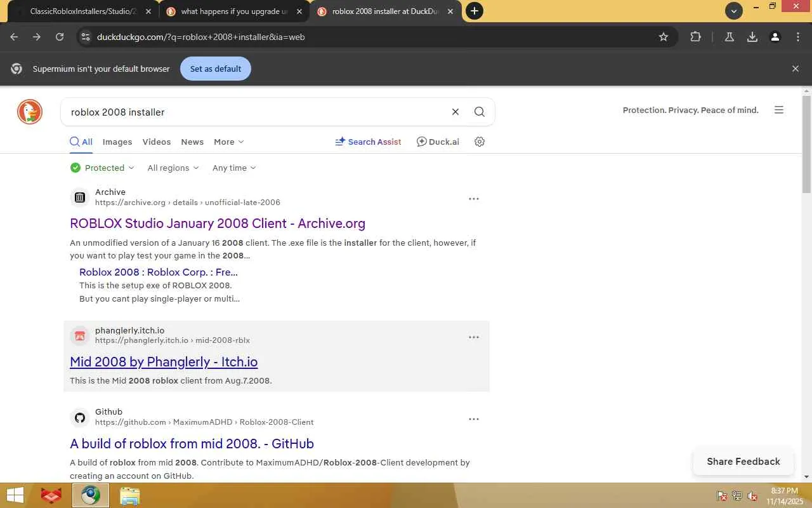The height and width of the screenshot is (508, 812).
Task: Open Duck.ai chat
Action: pyautogui.click(x=438, y=142)
